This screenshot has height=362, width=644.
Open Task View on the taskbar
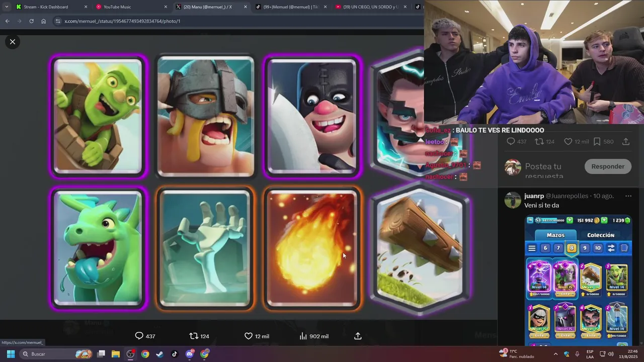tap(101, 354)
